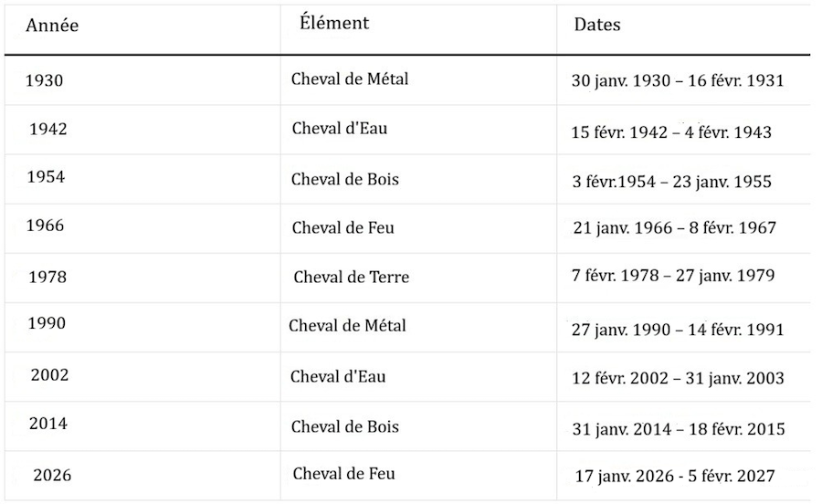This screenshot has height=504, width=822.
Task: Select the 1942 year cell
Action: coord(47,130)
